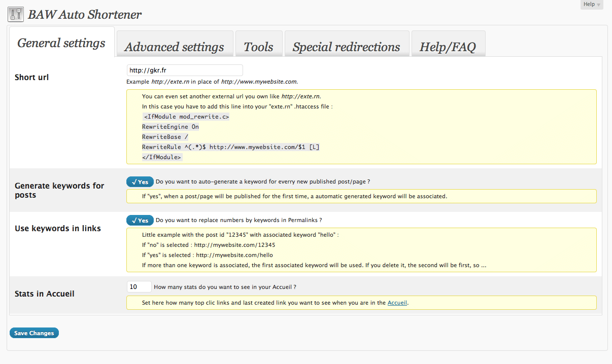The image size is (612, 364).
Task: Switch to the General settings tab
Action: pyautogui.click(x=61, y=43)
